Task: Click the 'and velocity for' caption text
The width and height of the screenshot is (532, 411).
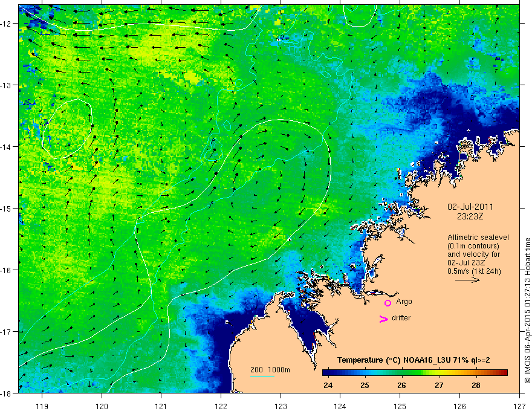Action: (x=473, y=254)
